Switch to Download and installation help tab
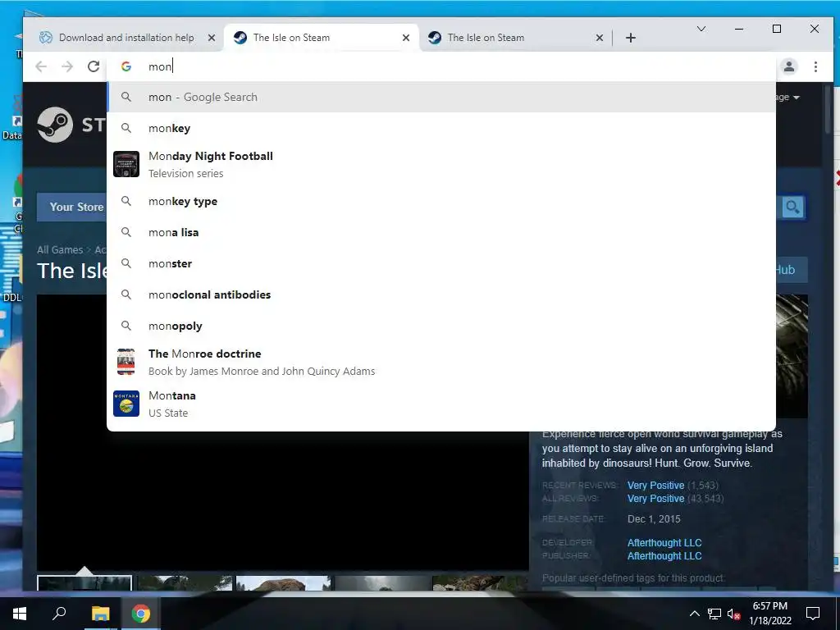The width and height of the screenshot is (840, 630). 125,38
